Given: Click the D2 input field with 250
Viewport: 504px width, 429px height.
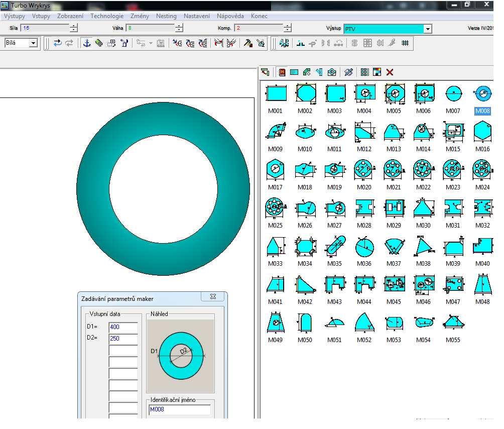Looking at the screenshot, I should tap(123, 339).
